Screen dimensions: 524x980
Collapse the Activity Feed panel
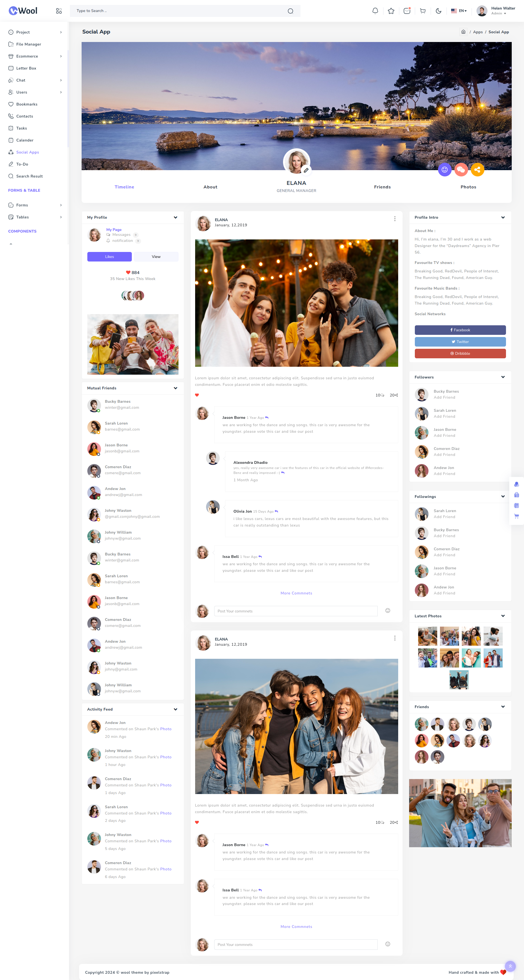175,709
